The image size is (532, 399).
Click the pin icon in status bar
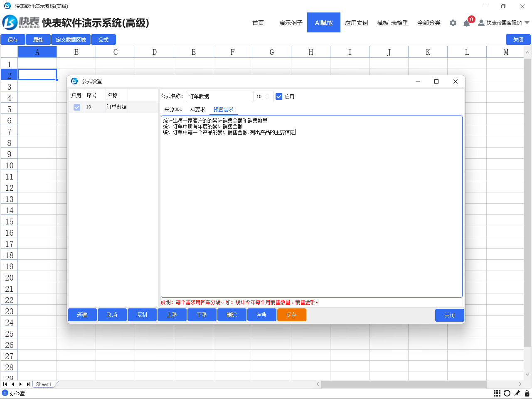point(517,393)
